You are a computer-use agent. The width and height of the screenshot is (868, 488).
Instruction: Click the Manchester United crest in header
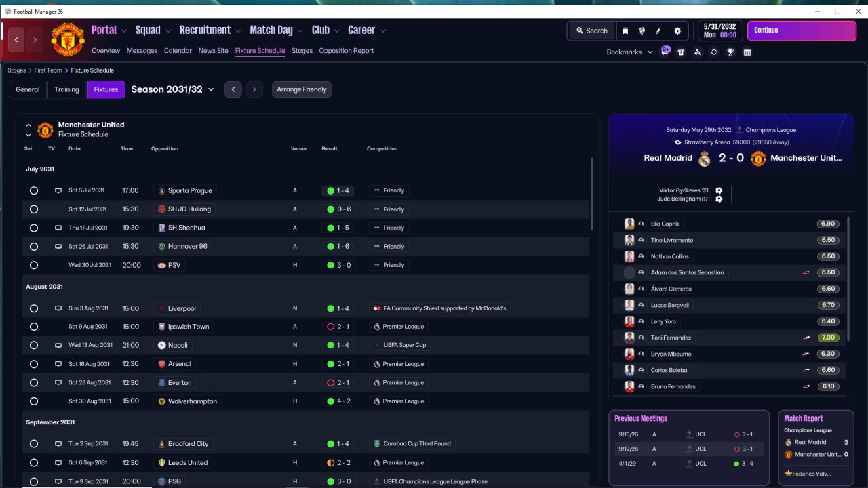click(68, 40)
